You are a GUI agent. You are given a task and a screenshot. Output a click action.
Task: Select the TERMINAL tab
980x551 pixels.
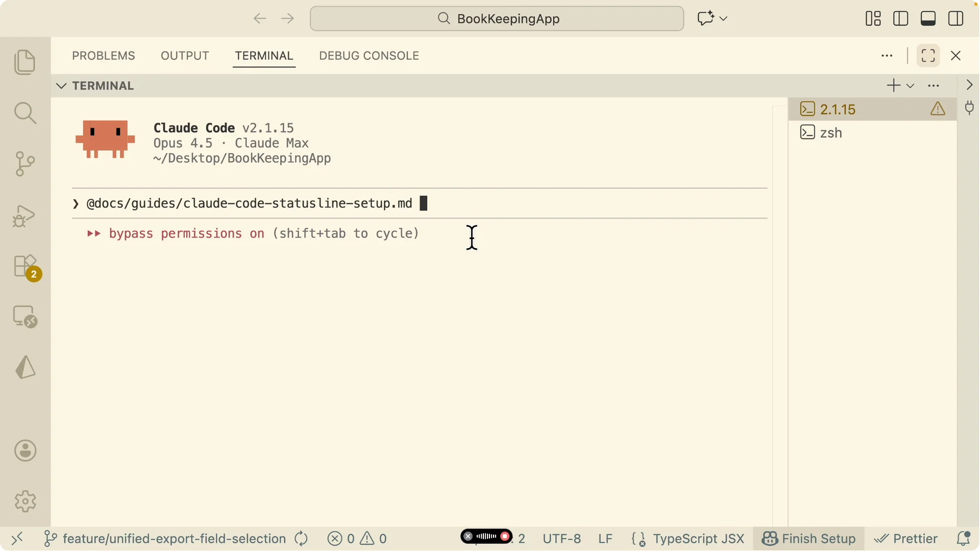tap(264, 56)
